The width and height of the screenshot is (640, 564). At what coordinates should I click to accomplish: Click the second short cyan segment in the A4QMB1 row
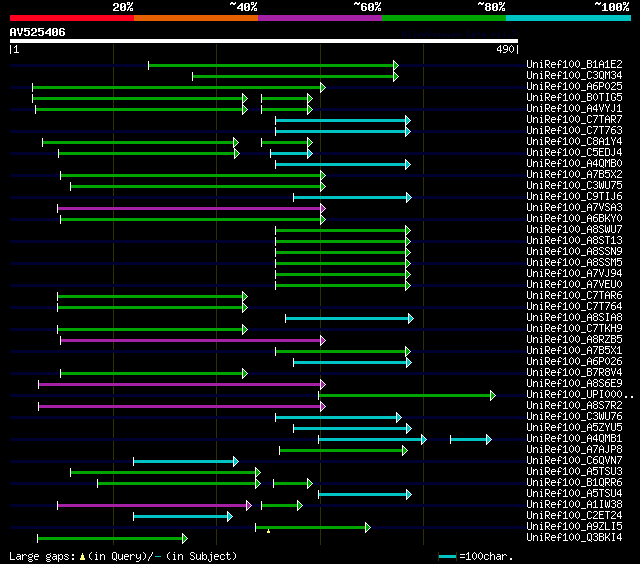[471, 440]
